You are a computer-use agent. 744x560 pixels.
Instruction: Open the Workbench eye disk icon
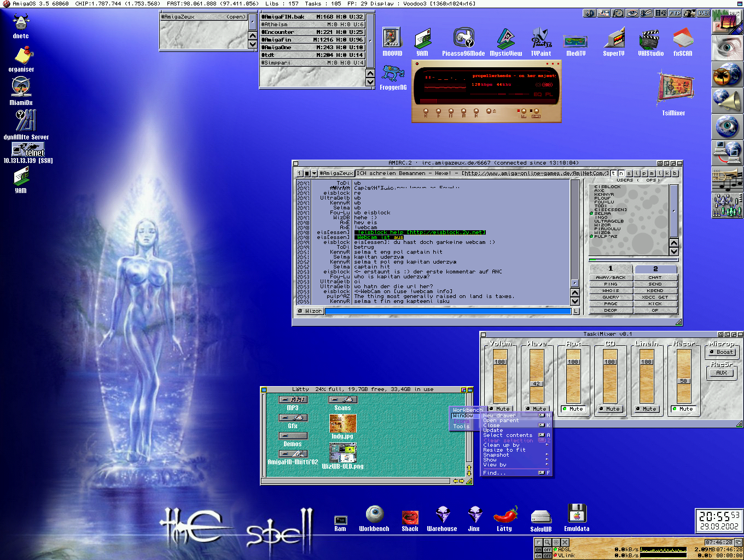pos(374,514)
